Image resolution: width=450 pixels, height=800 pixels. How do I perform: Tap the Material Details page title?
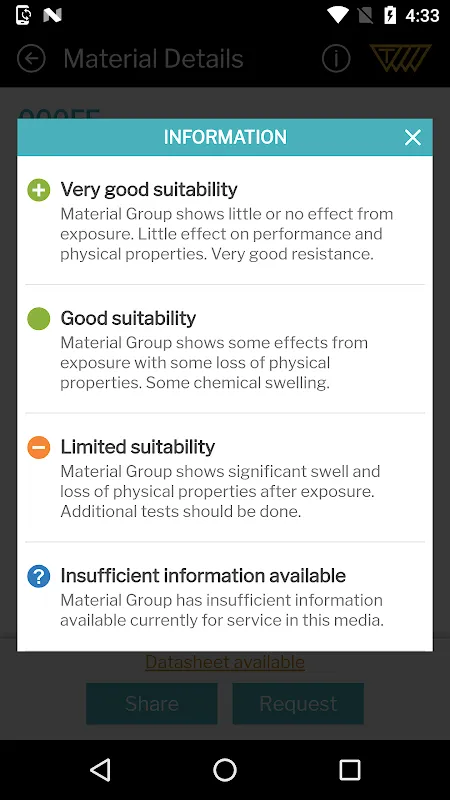(154, 59)
